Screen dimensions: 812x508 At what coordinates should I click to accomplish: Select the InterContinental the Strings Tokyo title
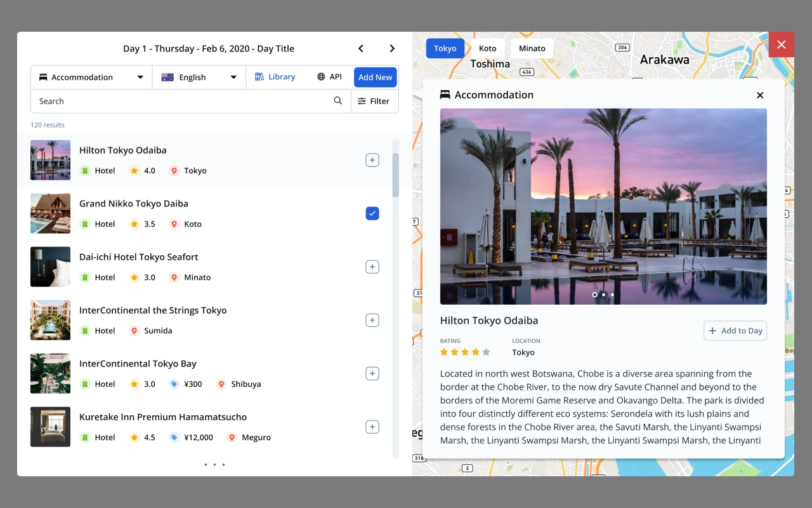pos(153,311)
